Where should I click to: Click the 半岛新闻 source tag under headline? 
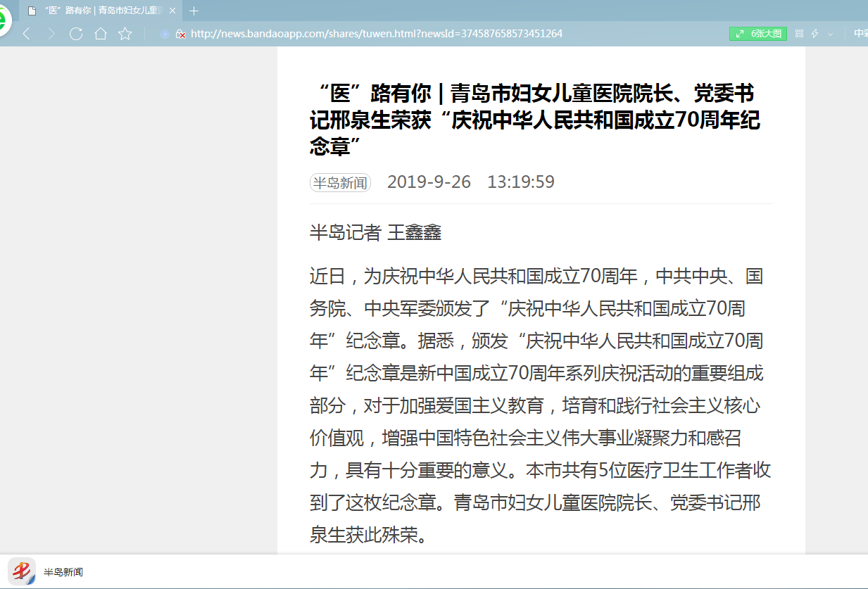[x=340, y=183]
